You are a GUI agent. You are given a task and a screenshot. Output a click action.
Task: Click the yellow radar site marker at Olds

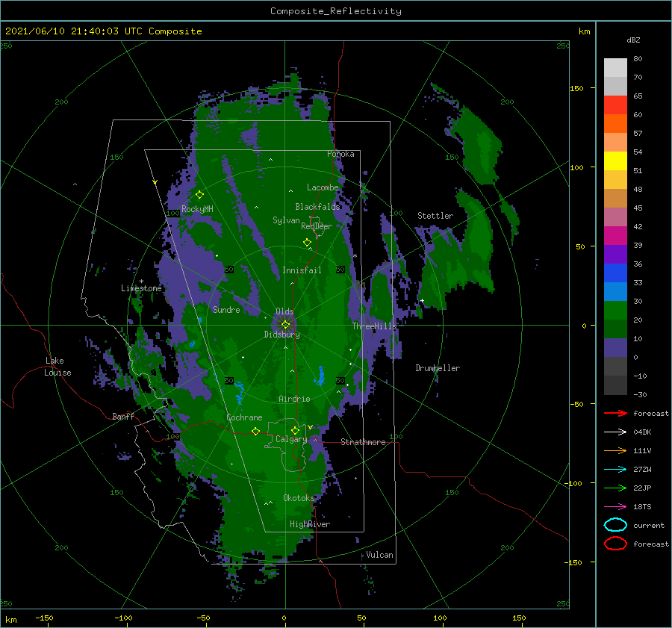(x=285, y=325)
